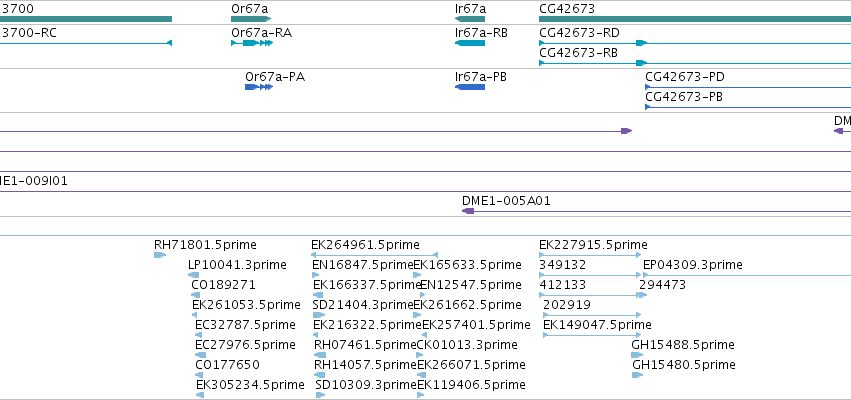Select the Ir67a gene arrow
The image size is (851, 400).
point(470,19)
